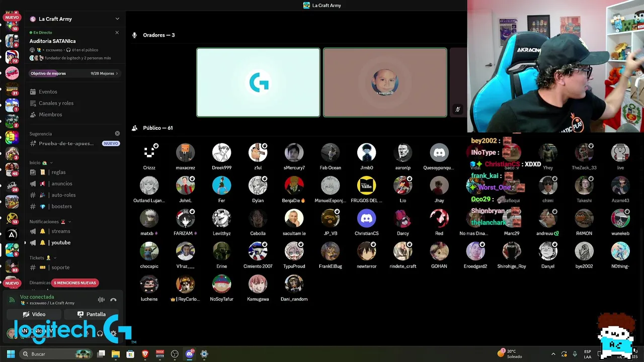Open Crizzz audience member profile
This screenshot has height=362, width=644.
[x=149, y=152]
